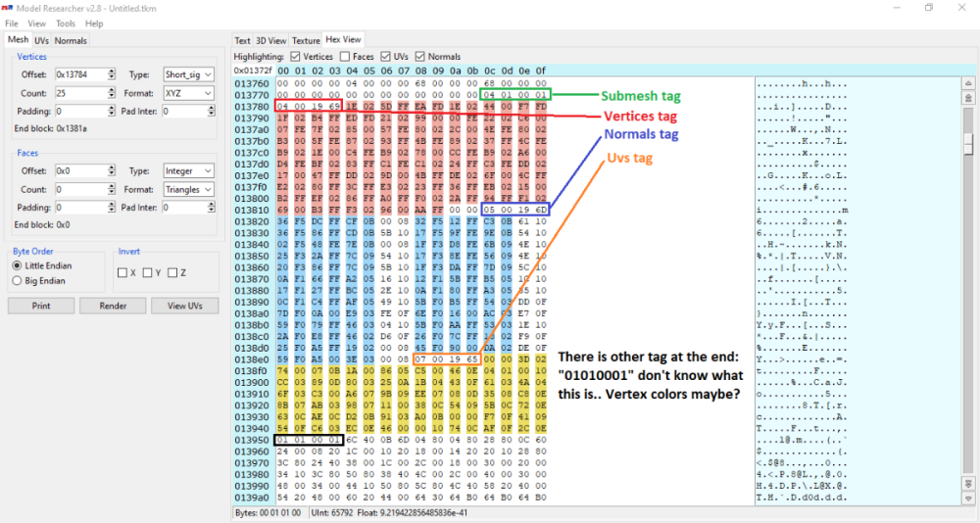Click the Model Researcher app icon in title bar
980x523 pixels.
pyautogui.click(x=9, y=8)
